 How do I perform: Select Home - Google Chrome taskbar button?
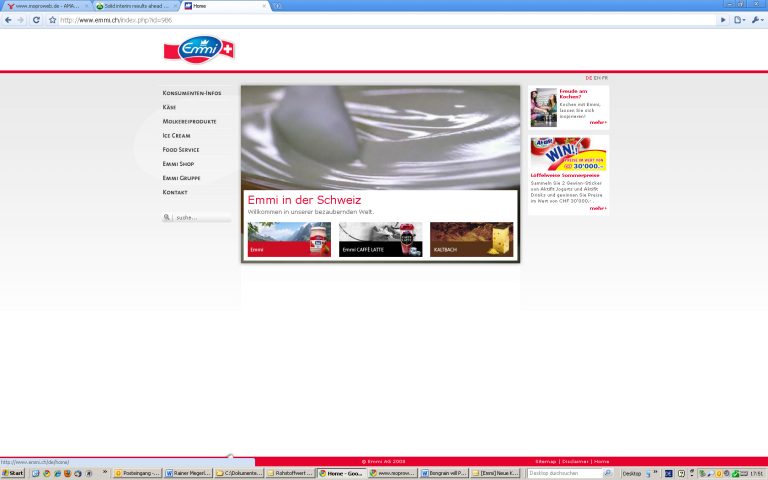pyautogui.click(x=341, y=473)
